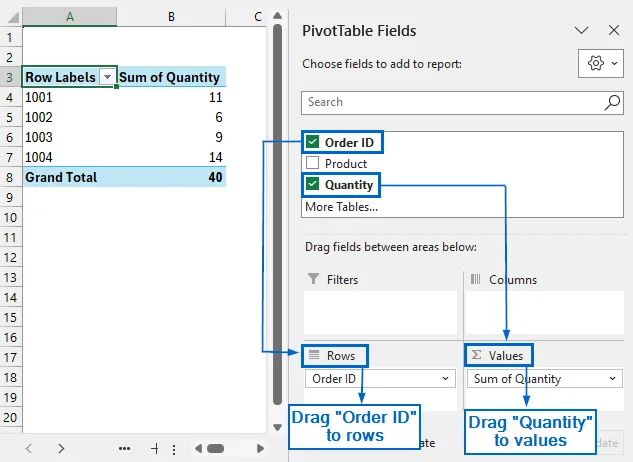
Task: Click the worksheet vertical scrollbar thumb
Action: [277, 214]
